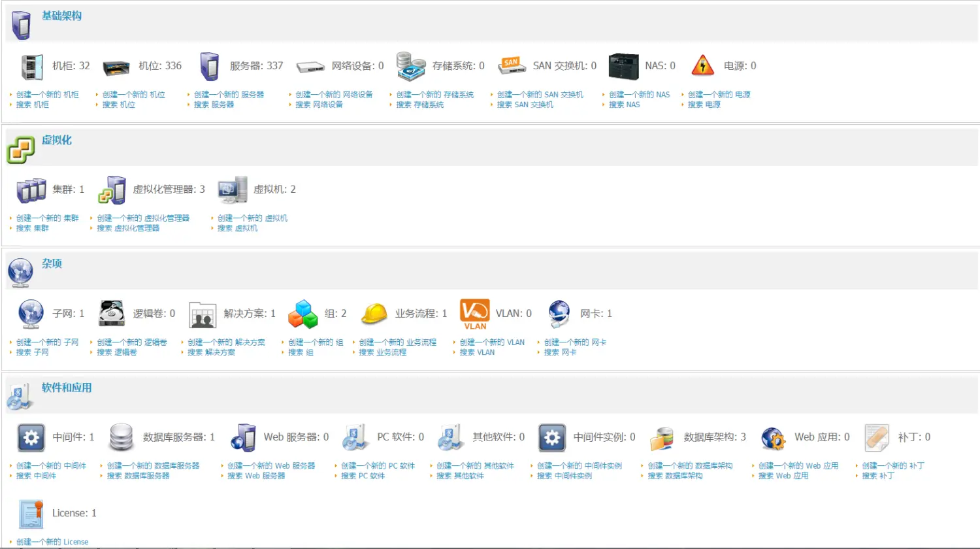Open 创建一个新的 其他软件 link
Viewport: 980px width, 549px height.
475,466
